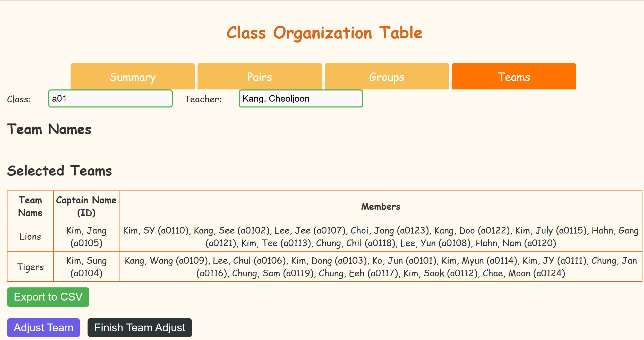Click the active Teams tab
Image resolution: width=644 pixels, height=340 pixels.
tap(514, 77)
